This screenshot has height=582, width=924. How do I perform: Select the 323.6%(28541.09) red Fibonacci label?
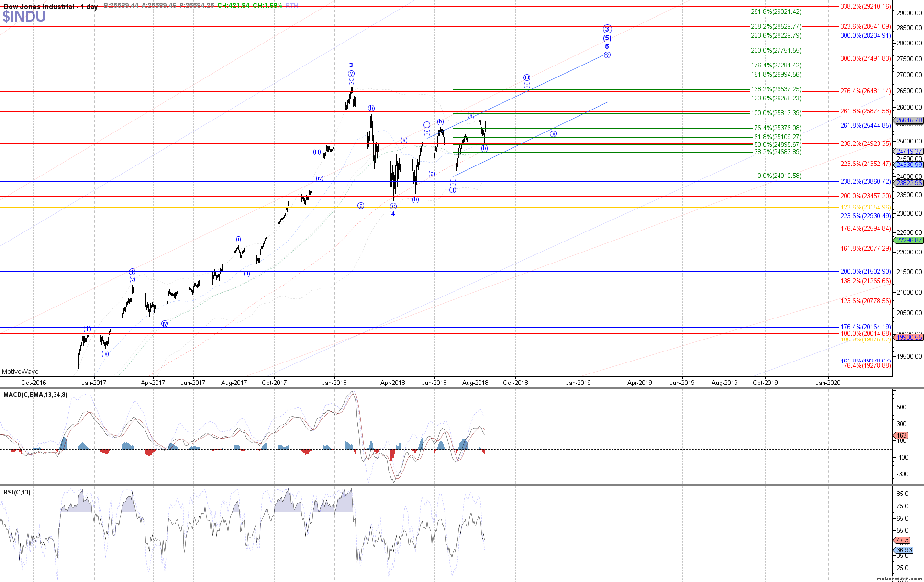coord(866,27)
